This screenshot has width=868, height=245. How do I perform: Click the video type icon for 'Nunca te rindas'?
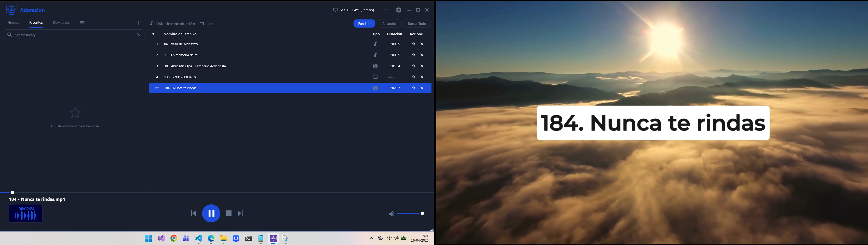[x=375, y=88]
